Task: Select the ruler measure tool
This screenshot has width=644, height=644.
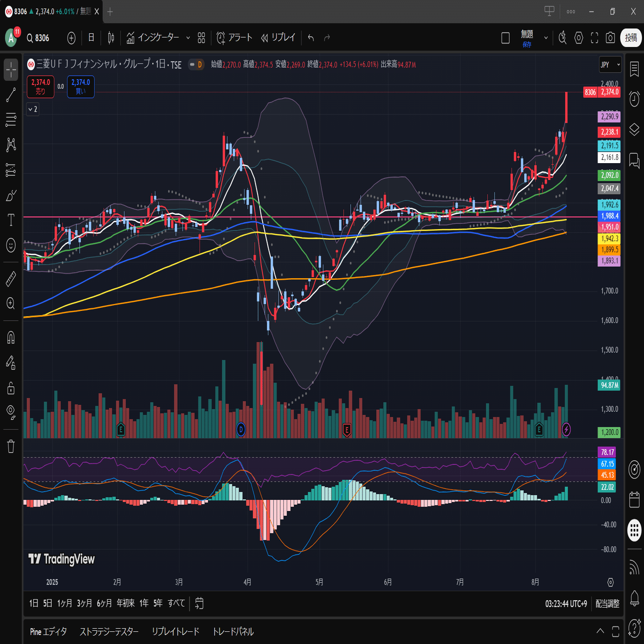Action: click(x=11, y=279)
